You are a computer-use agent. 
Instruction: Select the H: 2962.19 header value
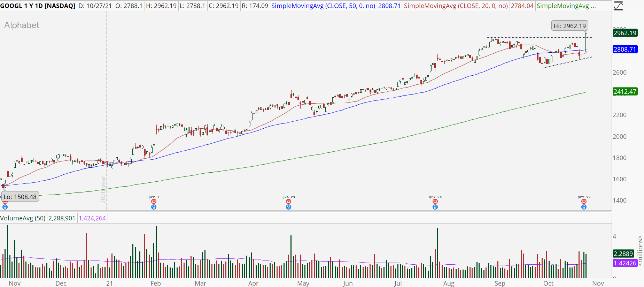pyautogui.click(x=161, y=6)
